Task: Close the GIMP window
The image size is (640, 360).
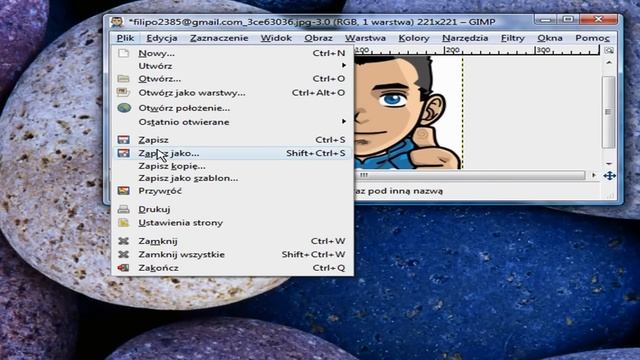Action: click(x=598, y=20)
